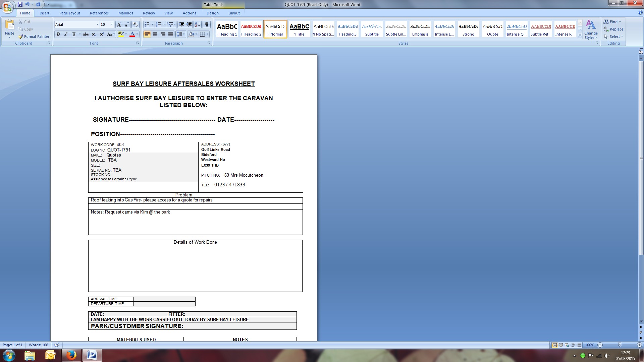Open the Arial font name dropdown
Viewport: 644px width, 362px height.
point(97,24)
